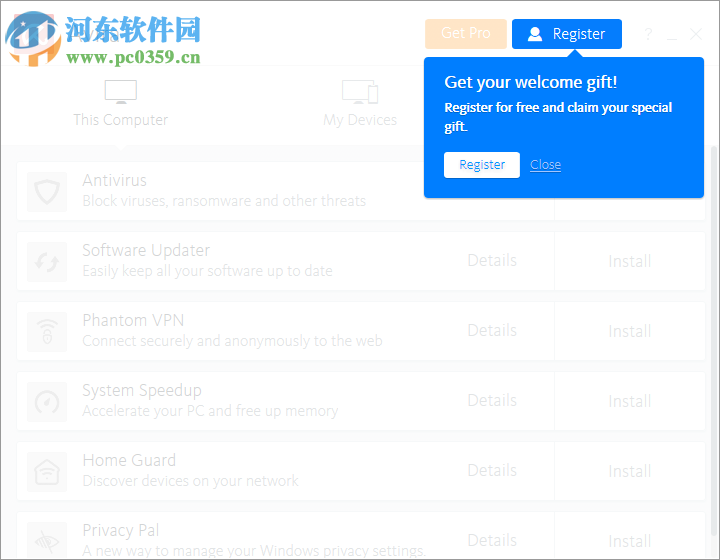The image size is (720, 560).
Task: Click 'Easily keep all your software up to date'
Action: click(x=208, y=271)
